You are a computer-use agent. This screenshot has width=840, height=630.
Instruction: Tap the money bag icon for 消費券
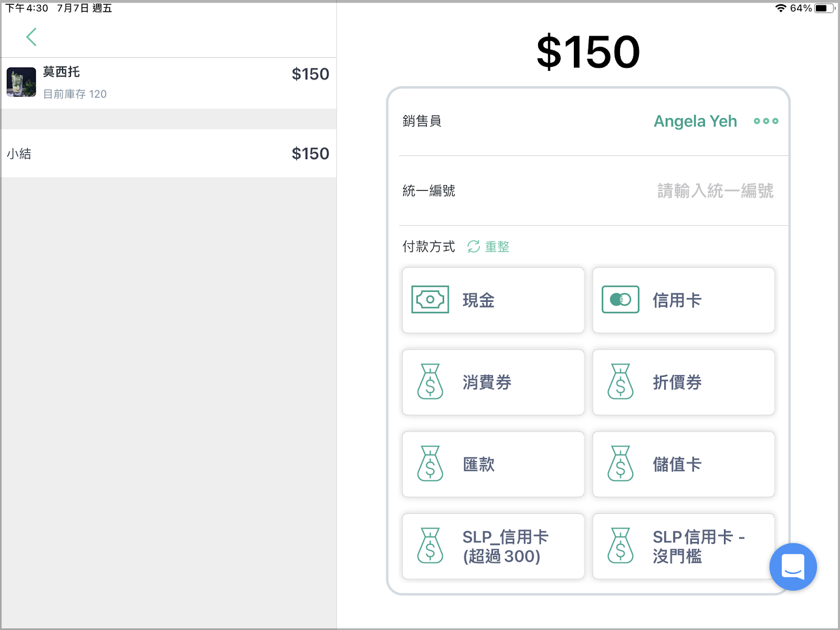pyautogui.click(x=430, y=382)
